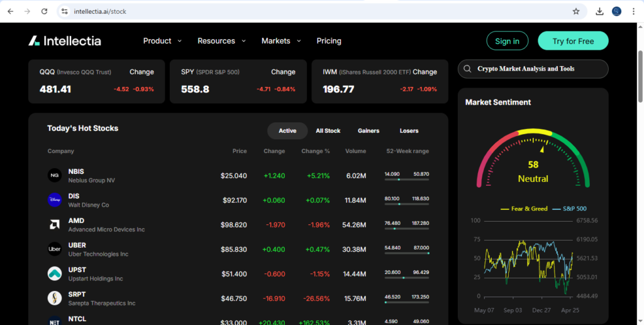Click Advanced Micro Devices Inc name
This screenshot has width=644, height=325.
[x=106, y=229]
